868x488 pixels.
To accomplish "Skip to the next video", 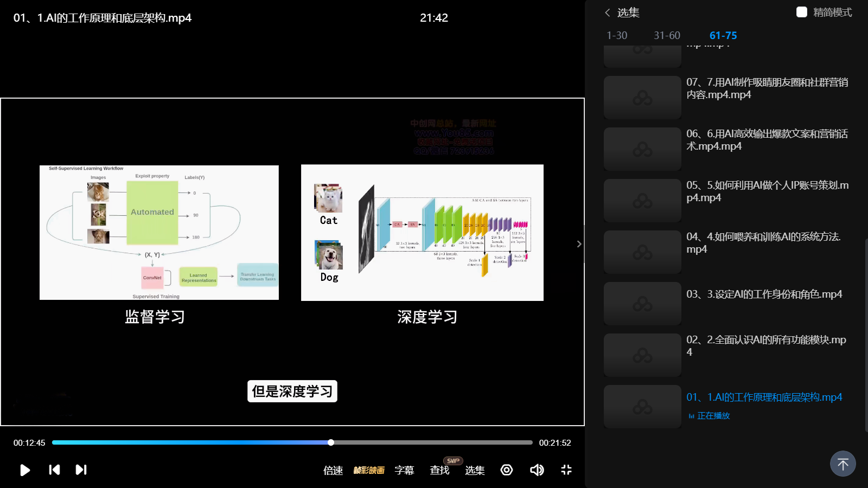I will pos(81,470).
